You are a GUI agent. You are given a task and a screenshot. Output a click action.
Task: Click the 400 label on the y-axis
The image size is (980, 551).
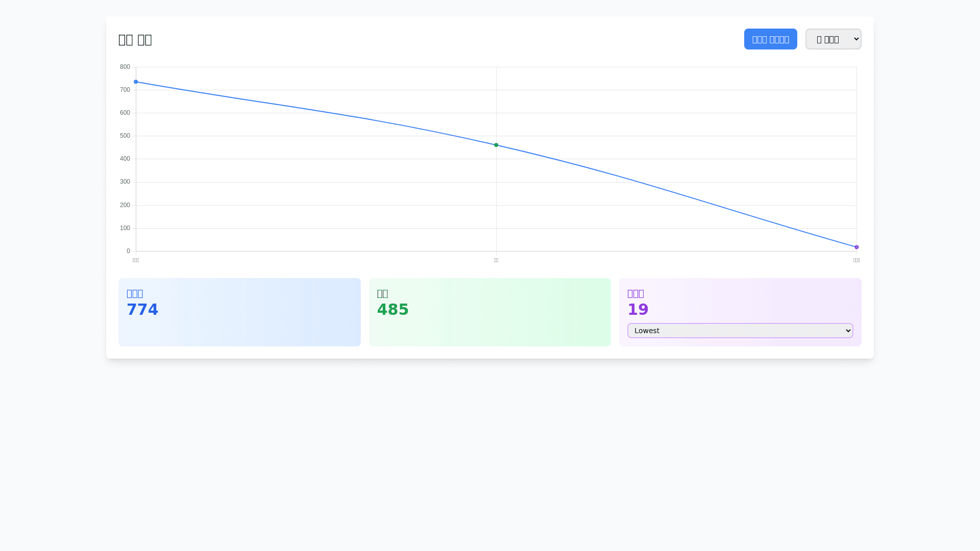125,159
